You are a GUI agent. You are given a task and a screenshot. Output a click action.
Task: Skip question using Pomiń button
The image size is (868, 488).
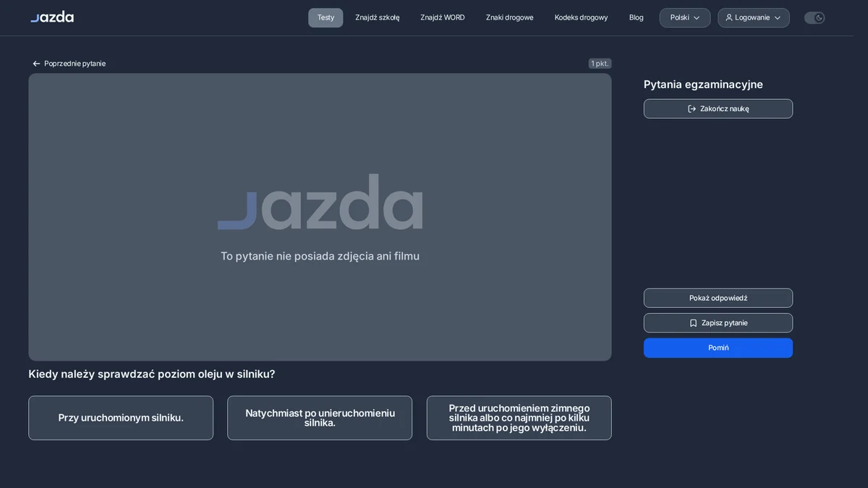click(x=718, y=348)
